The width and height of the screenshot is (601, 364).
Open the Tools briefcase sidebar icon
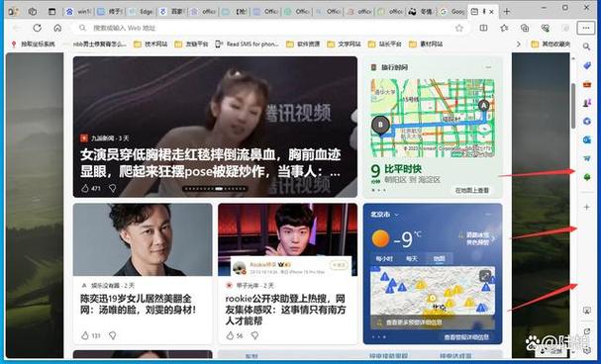tap(587, 84)
